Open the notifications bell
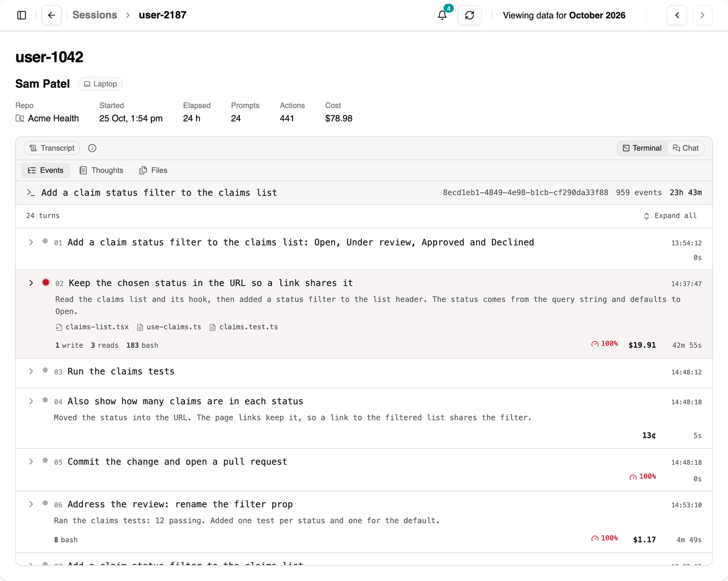Viewport: 728px width, 581px height. tap(442, 15)
